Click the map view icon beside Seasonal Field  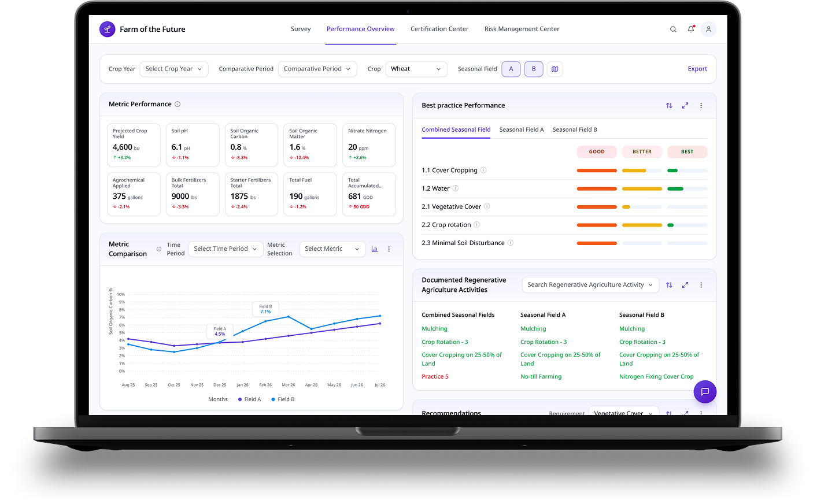click(554, 69)
